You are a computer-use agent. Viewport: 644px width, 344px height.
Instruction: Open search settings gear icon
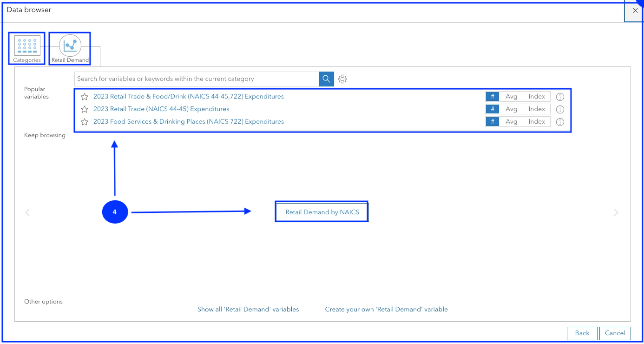(x=342, y=79)
